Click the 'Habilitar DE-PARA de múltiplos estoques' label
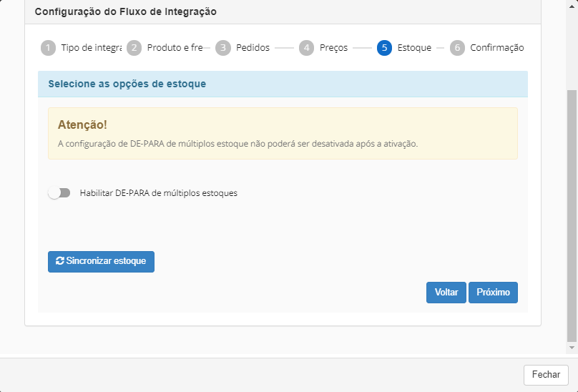 [158, 193]
